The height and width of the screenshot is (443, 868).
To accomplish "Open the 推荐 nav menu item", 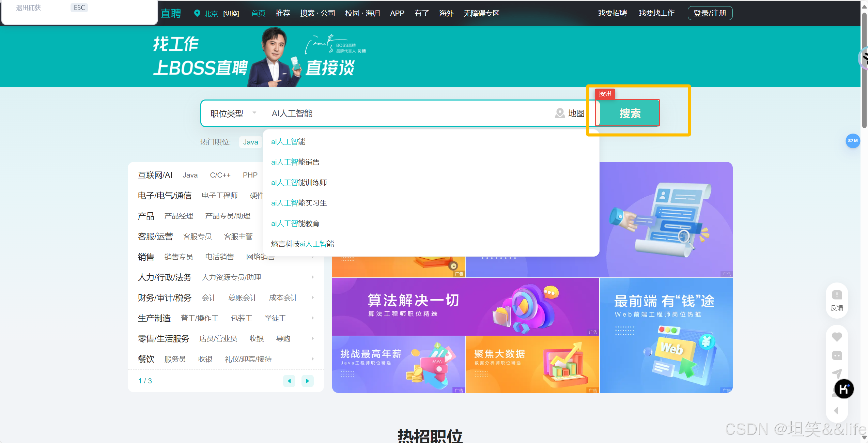I will click(x=282, y=13).
